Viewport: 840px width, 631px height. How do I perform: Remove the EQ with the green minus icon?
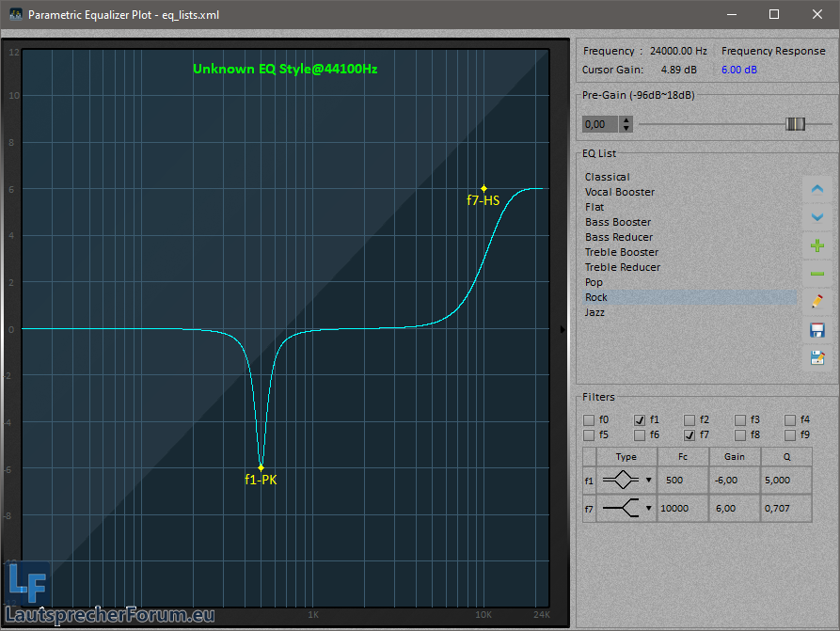[816, 274]
